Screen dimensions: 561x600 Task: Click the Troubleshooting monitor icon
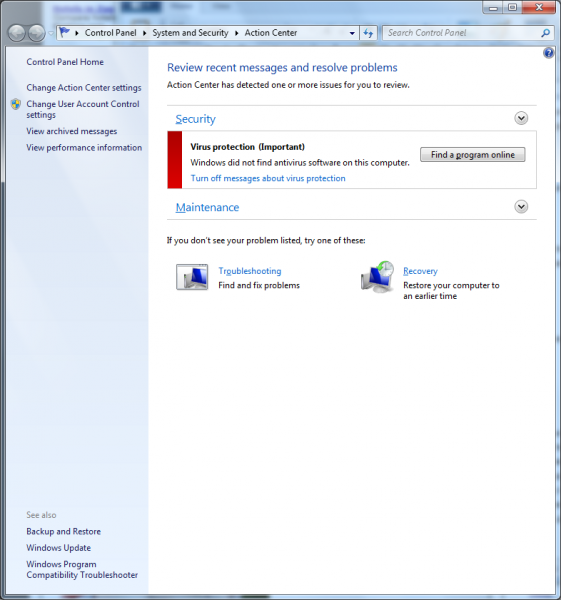(x=192, y=277)
